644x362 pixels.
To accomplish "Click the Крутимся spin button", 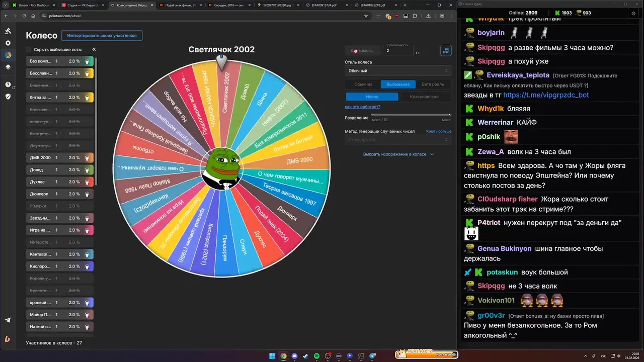I will click(x=363, y=51).
